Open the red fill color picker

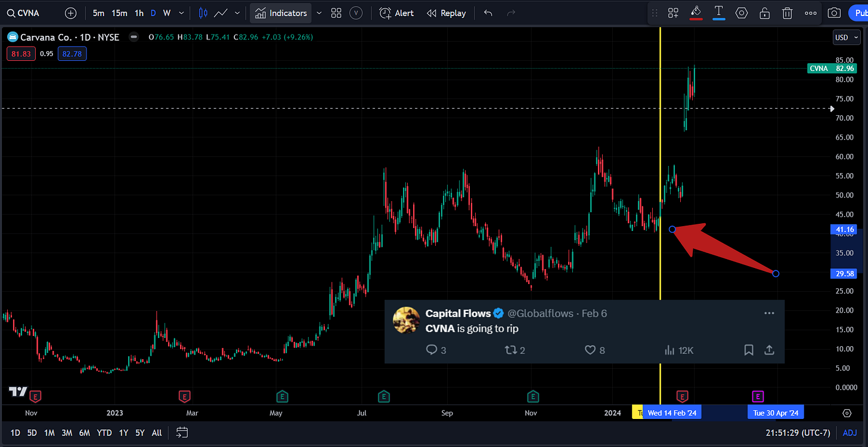tap(696, 13)
